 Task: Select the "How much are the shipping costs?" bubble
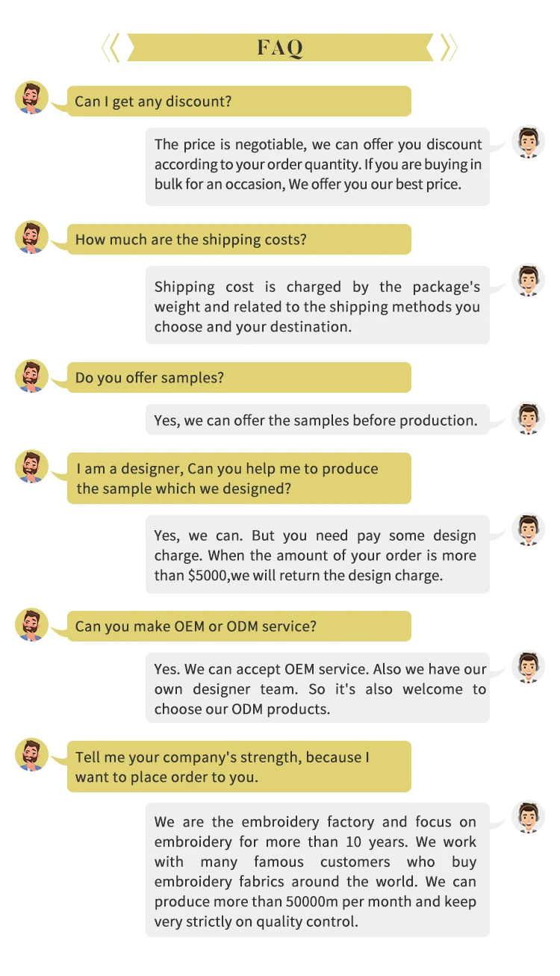(x=239, y=240)
